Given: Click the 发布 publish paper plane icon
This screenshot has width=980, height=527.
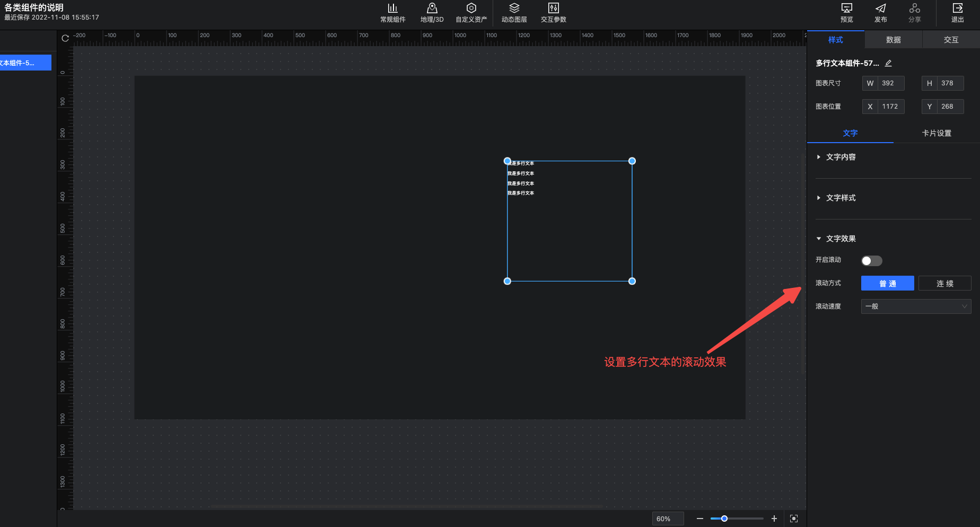Looking at the screenshot, I should coord(880,8).
